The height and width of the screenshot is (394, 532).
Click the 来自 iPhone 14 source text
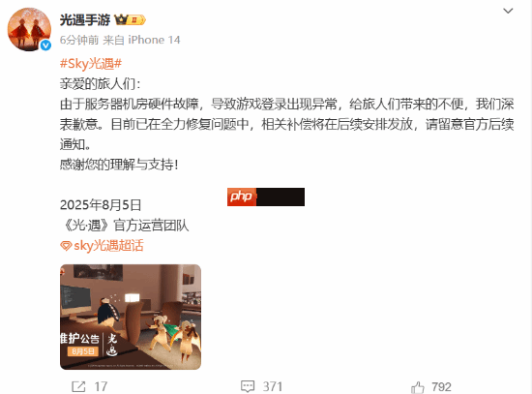click(141, 40)
